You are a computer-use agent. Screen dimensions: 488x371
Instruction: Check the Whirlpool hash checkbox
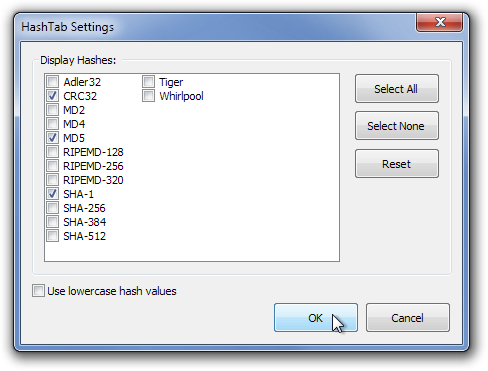[148, 96]
